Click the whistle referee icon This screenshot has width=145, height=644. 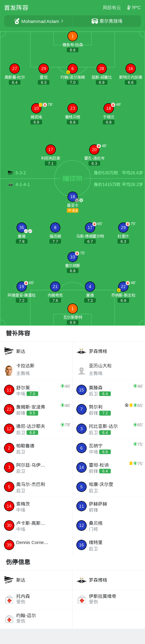point(17,21)
